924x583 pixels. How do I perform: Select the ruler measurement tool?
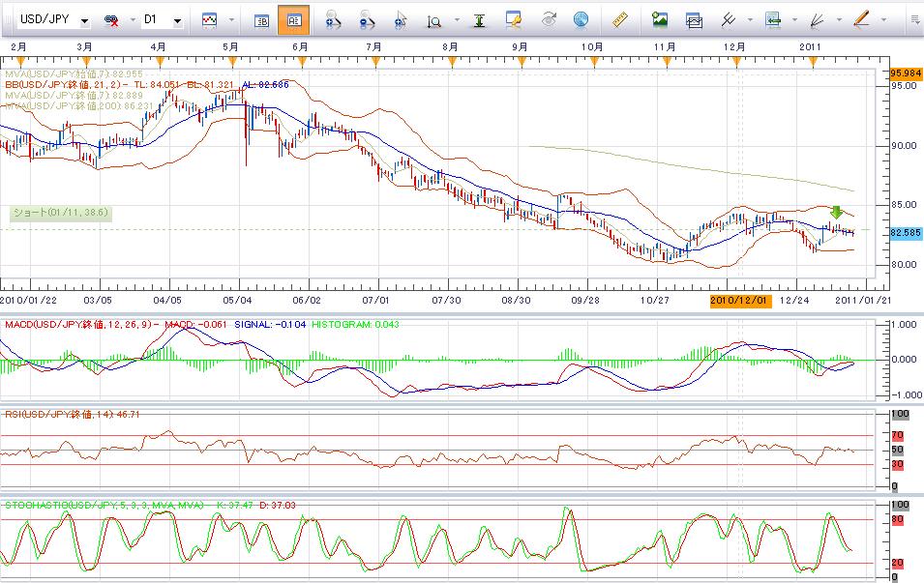point(620,19)
